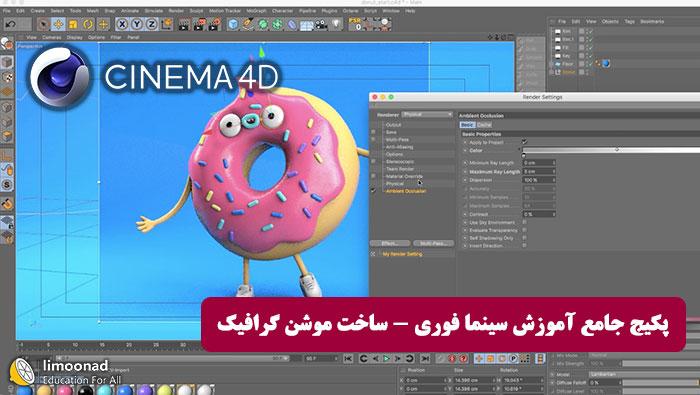
Task: Enable the Multi-Pass checkbox in Render Settings
Action: pos(374,139)
